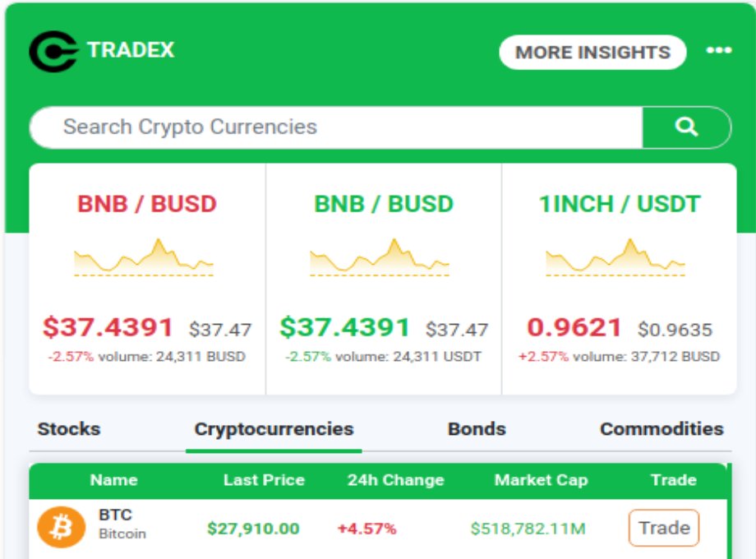
Task: Click the orange Bitcoin coin icon
Action: pos(61,527)
